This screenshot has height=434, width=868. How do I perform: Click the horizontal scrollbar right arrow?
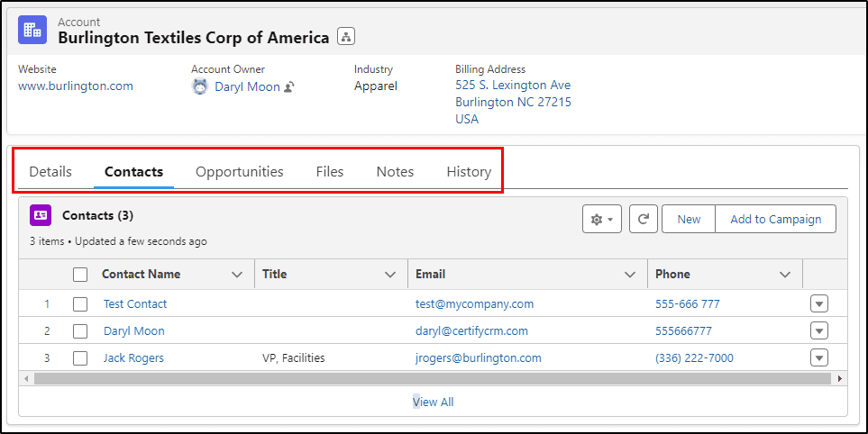point(840,379)
